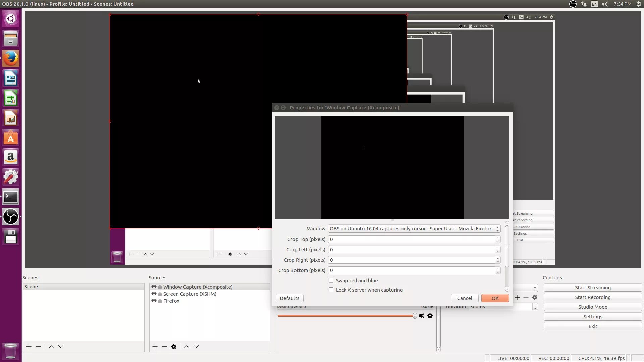Screen dimensions: 644x362
Task: Click the Crop Top pixels input field
Action: 411,239
